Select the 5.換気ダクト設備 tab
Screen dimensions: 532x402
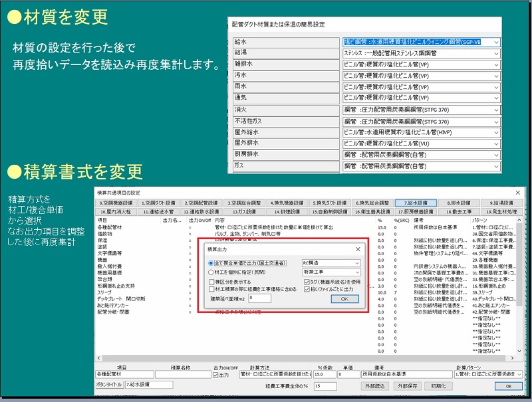[329, 203]
